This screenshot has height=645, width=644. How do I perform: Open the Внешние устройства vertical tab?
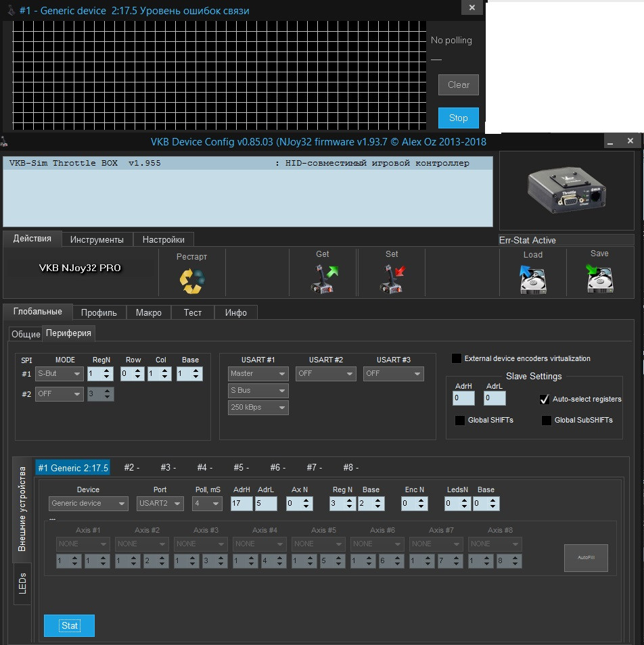tap(22, 509)
